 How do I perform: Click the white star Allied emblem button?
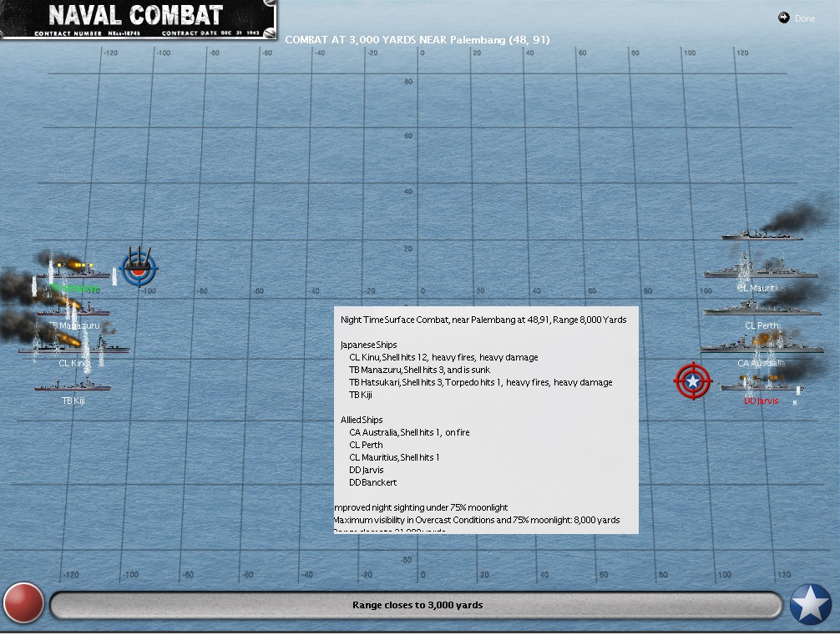click(811, 604)
